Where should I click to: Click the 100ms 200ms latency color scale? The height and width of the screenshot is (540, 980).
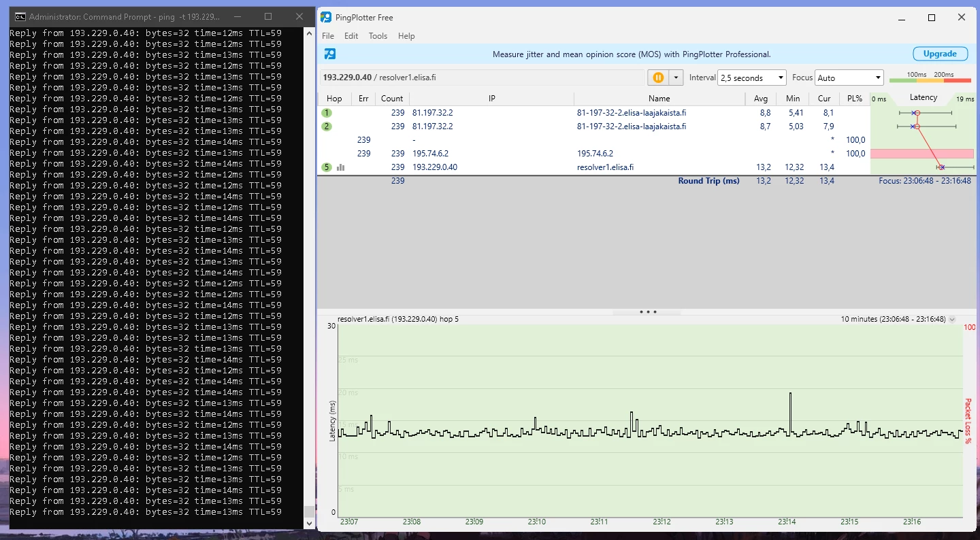(x=930, y=78)
